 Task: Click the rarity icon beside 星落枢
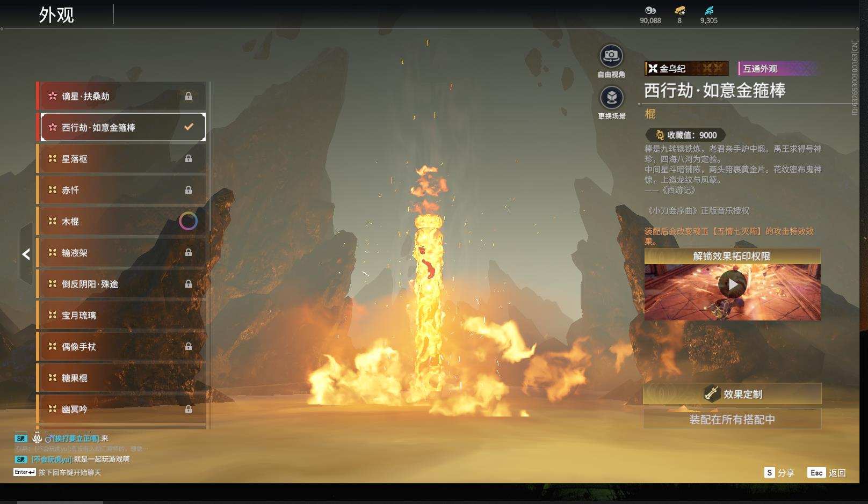click(52, 158)
